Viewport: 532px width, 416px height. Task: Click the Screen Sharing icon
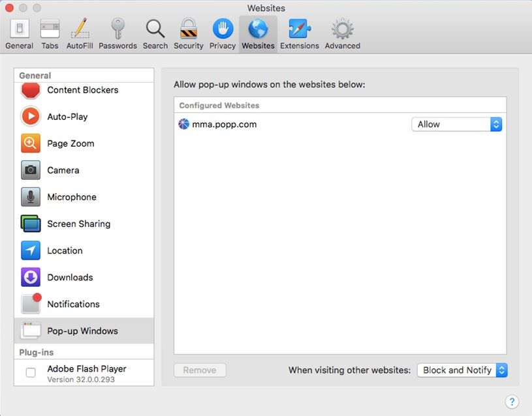pyautogui.click(x=31, y=224)
